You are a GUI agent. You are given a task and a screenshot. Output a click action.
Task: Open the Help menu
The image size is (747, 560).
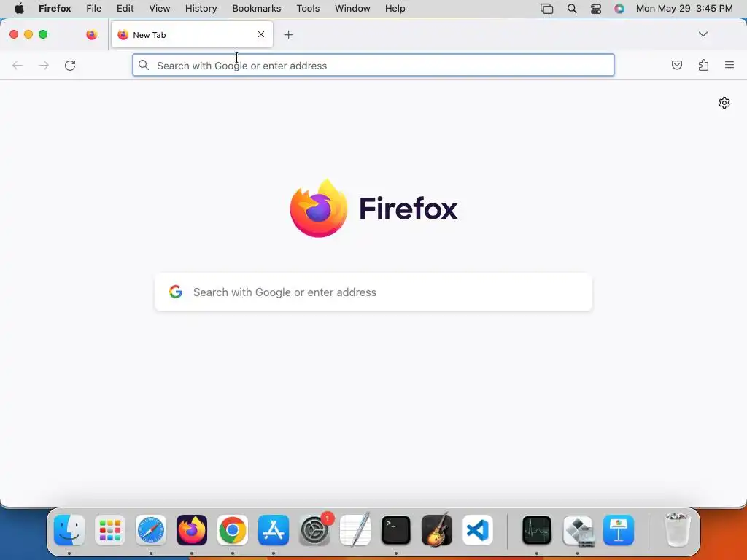(x=395, y=9)
